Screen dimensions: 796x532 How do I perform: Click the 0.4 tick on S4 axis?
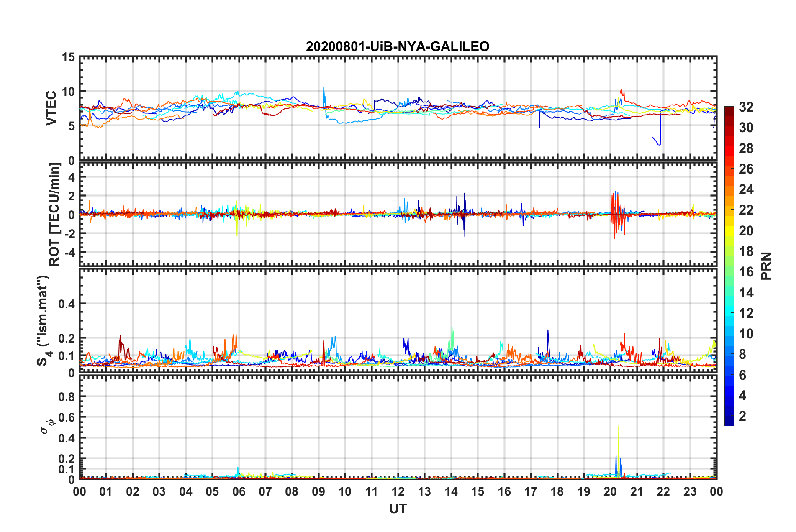[x=67, y=304]
